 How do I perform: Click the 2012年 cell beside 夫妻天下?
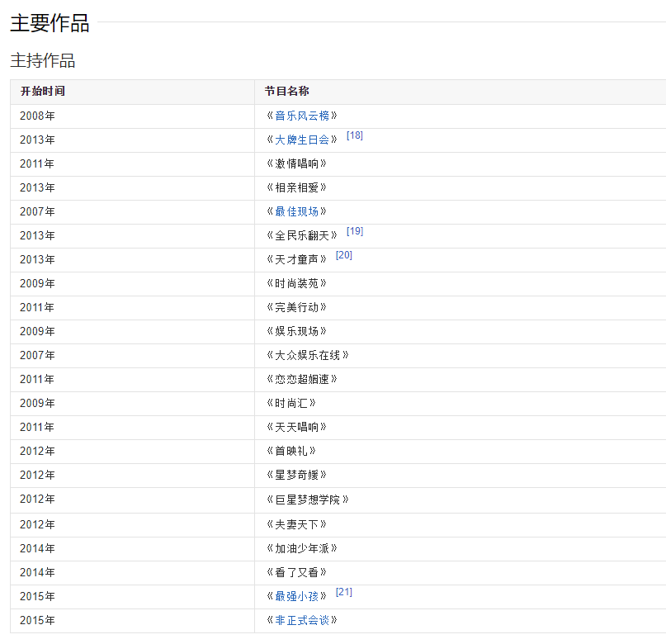132,524
